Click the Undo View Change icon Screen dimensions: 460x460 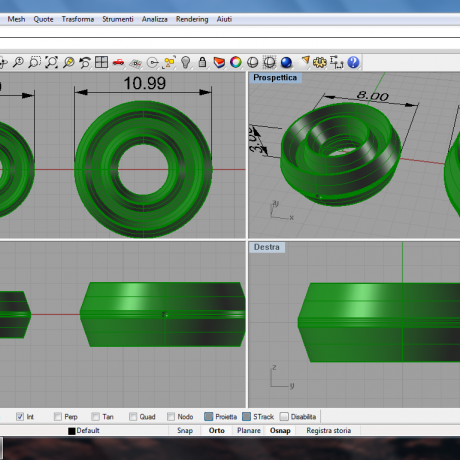[85, 62]
